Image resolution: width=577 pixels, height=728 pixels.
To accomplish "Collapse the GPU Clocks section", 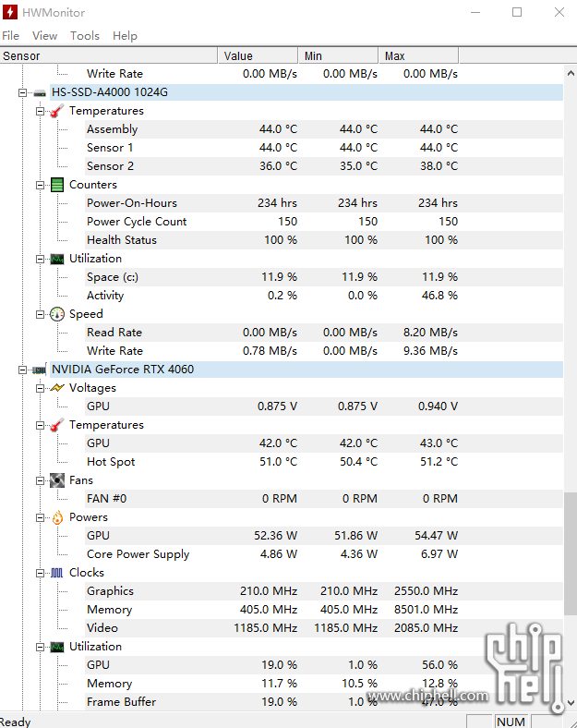I will pos(40,573).
